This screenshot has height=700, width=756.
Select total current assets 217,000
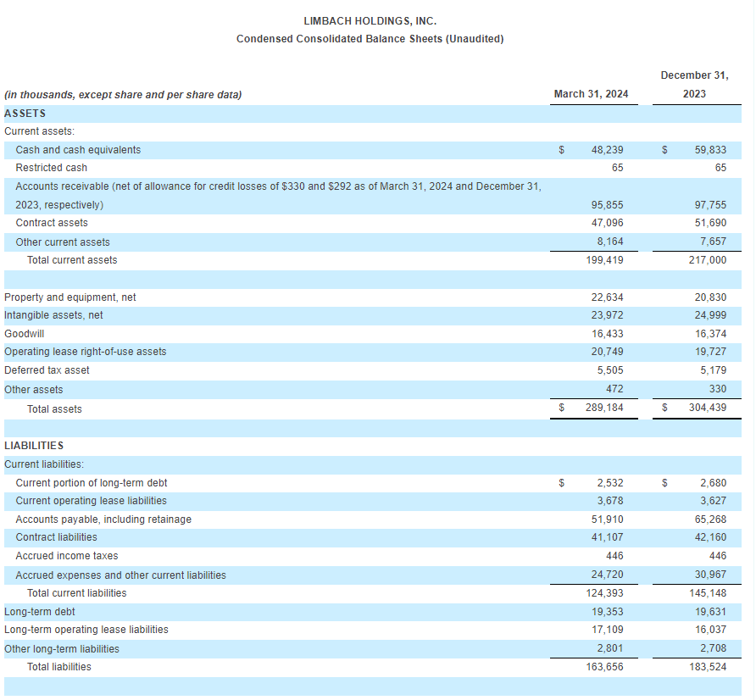point(708,260)
